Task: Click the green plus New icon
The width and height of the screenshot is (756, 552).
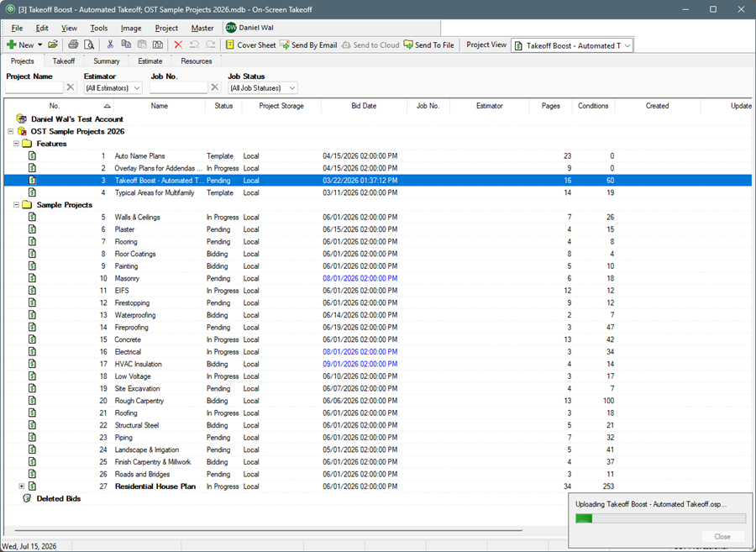Action: coord(12,45)
